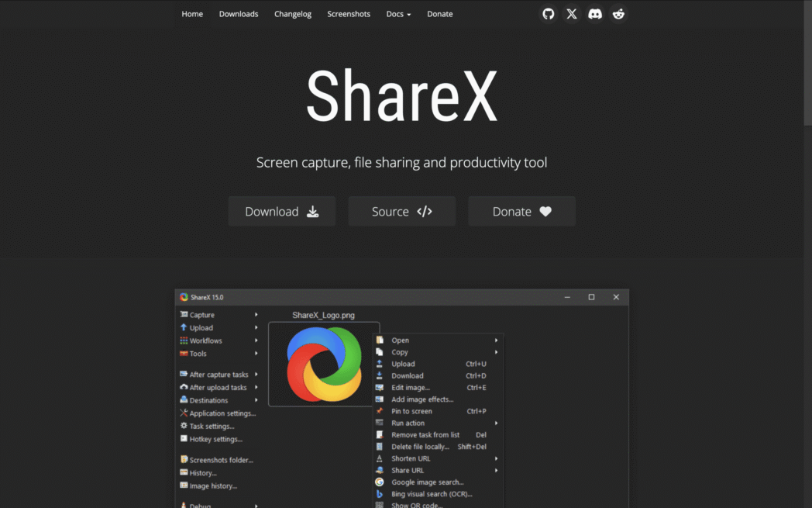The image size is (812, 508).
Task: Go to the Changelog page
Action: tap(293, 14)
